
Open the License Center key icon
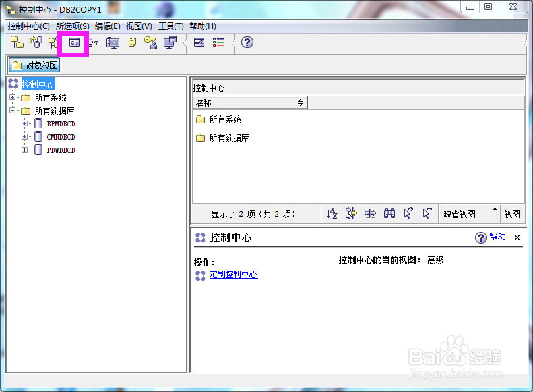tap(150, 42)
